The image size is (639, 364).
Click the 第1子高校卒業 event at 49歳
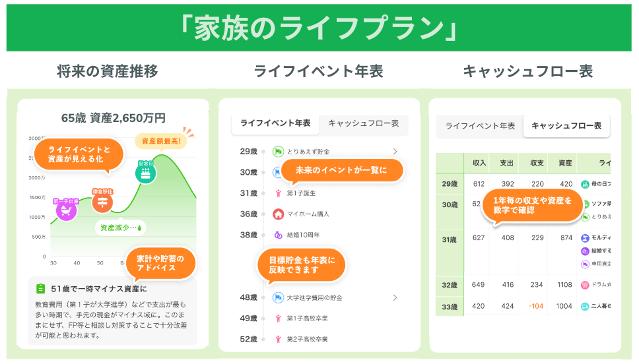click(308, 318)
